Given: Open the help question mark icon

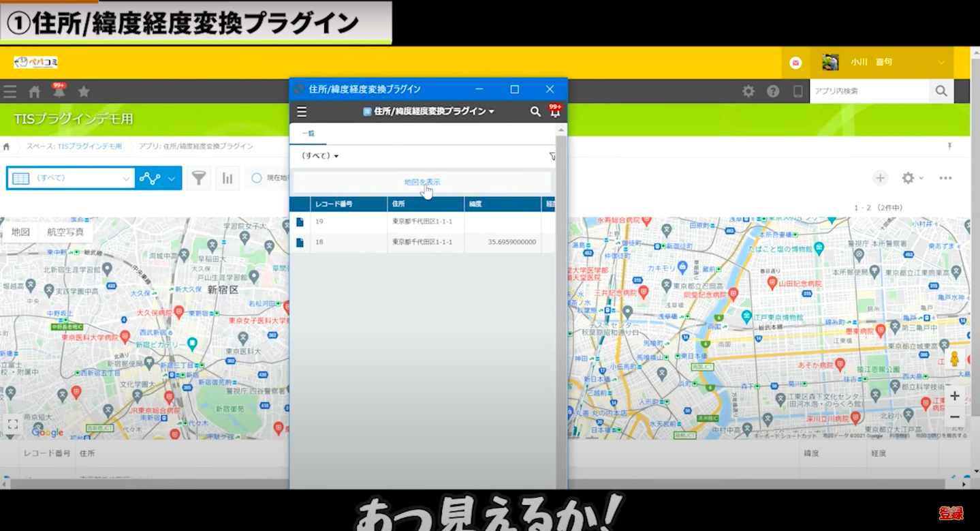Looking at the screenshot, I should coord(773,91).
